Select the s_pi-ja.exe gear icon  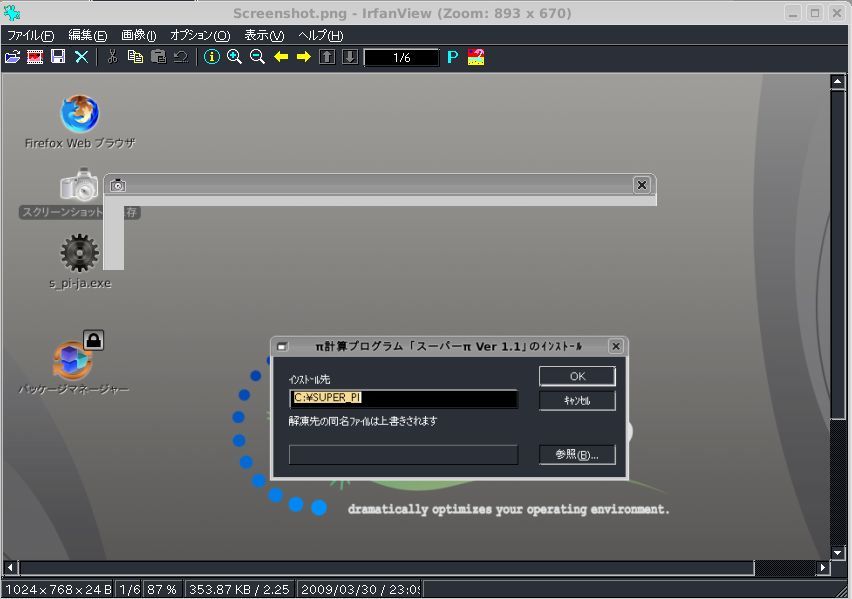pyautogui.click(x=79, y=253)
